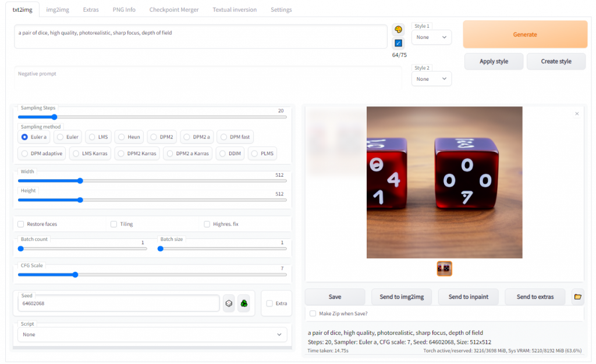Send the image to extras
The image size is (596, 364).
pyautogui.click(x=535, y=297)
